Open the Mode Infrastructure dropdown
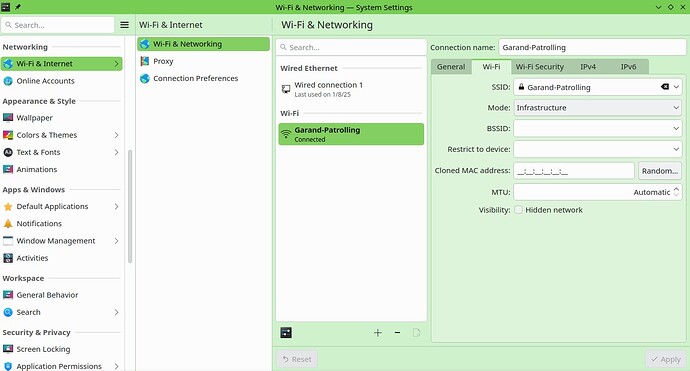 tap(598, 108)
